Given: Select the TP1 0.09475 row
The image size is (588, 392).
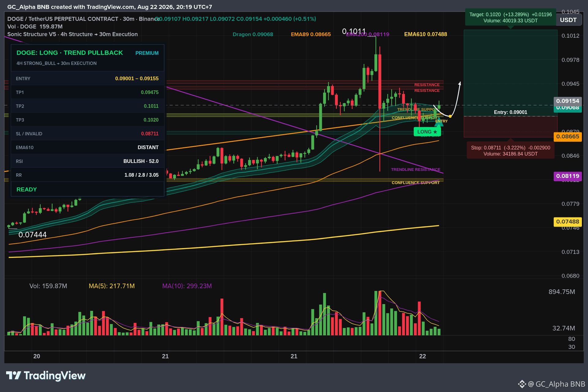Looking at the screenshot, I should pyautogui.click(x=87, y=92).
